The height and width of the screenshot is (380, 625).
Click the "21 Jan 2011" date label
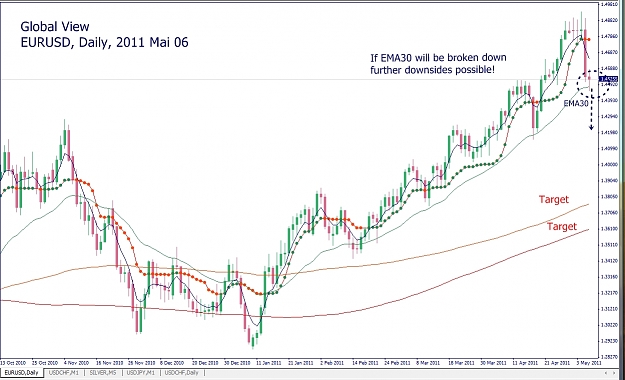[301, 363]
